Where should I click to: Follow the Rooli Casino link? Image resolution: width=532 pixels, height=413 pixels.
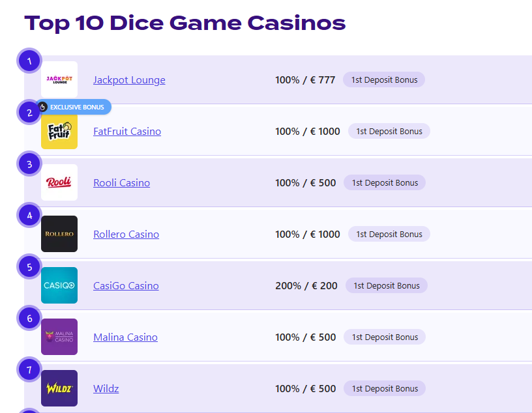click(121, 183)
